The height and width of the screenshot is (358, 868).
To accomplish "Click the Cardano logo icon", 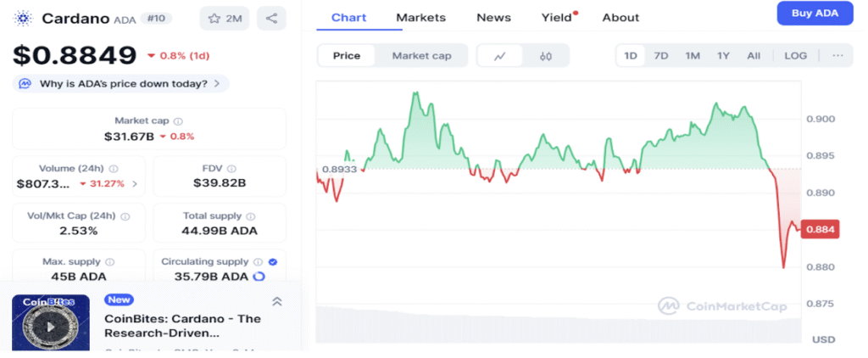I will tap(23, 18).
